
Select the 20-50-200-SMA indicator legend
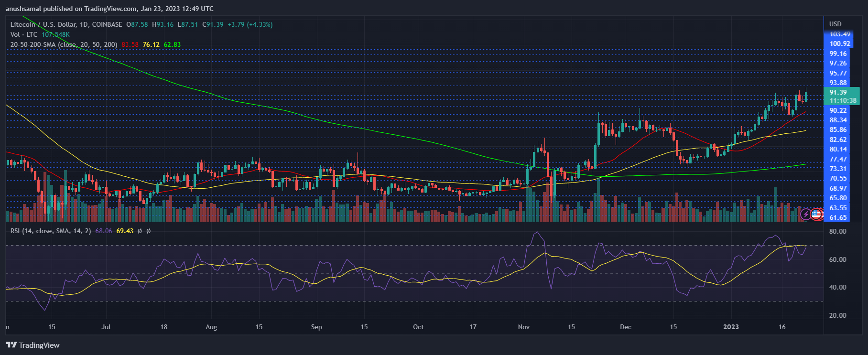[x=64, y=44]
